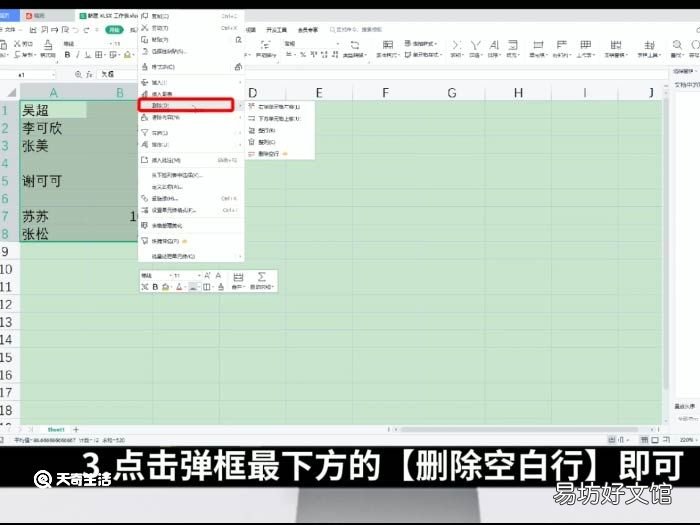Choose Entire Row in delete submenu

click(x=279, y=130)
